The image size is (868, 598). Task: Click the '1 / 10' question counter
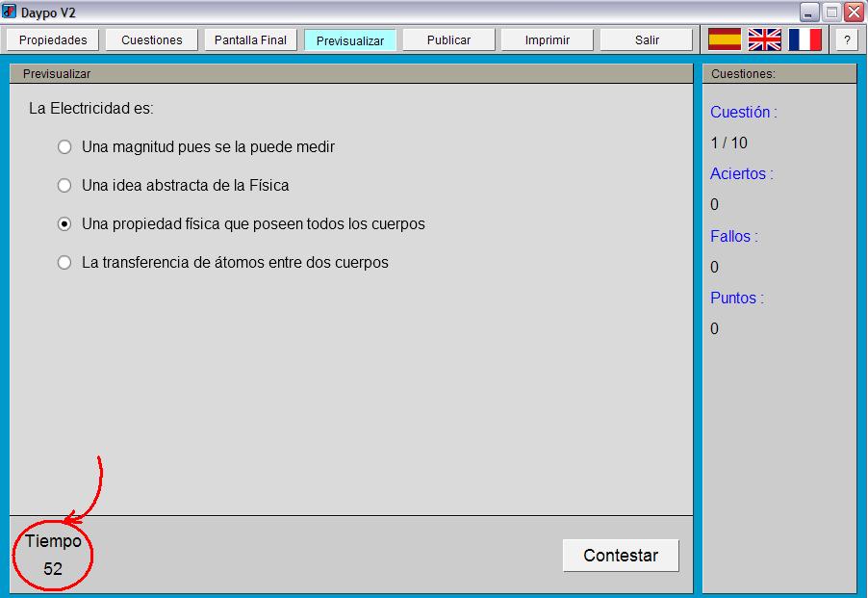point(729,143)
